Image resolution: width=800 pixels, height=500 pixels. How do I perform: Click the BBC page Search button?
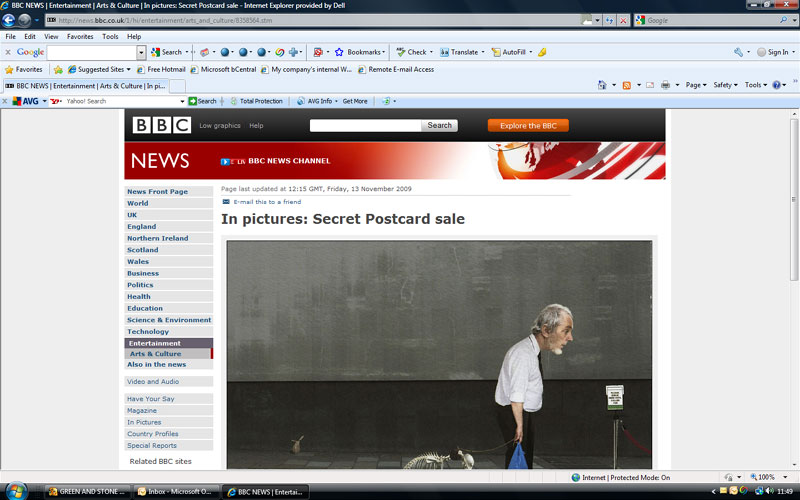(x=439, y=126)
